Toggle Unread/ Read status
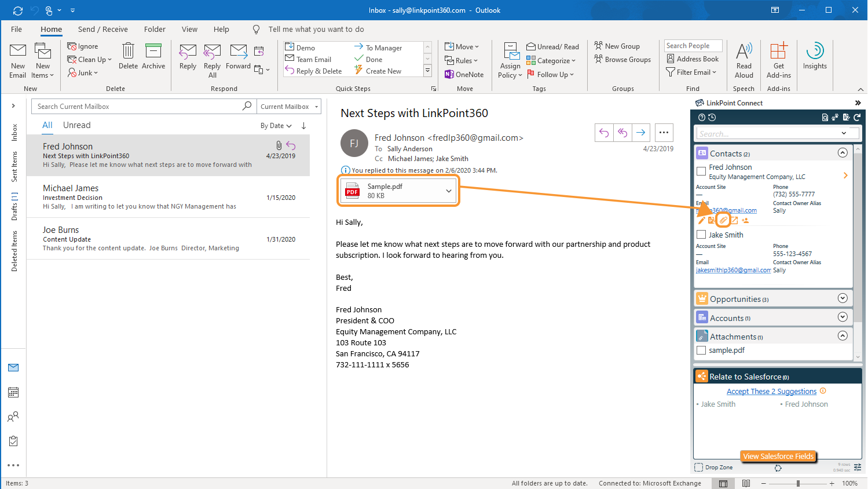868x489 pixels. (552, 46)
